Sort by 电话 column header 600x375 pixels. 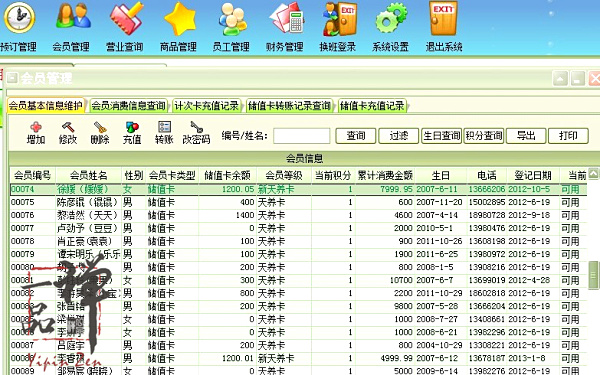point(486,176)
